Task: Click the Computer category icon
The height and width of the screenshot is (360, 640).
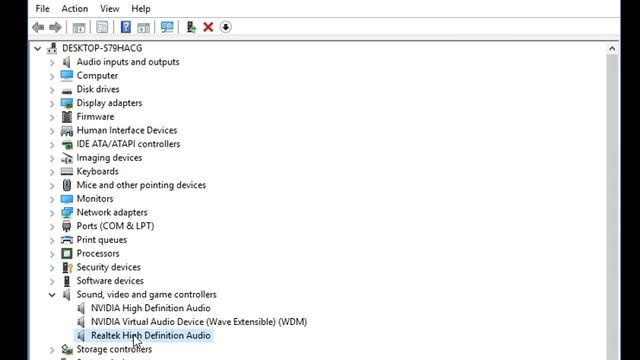Action: [x=67, y=76]
